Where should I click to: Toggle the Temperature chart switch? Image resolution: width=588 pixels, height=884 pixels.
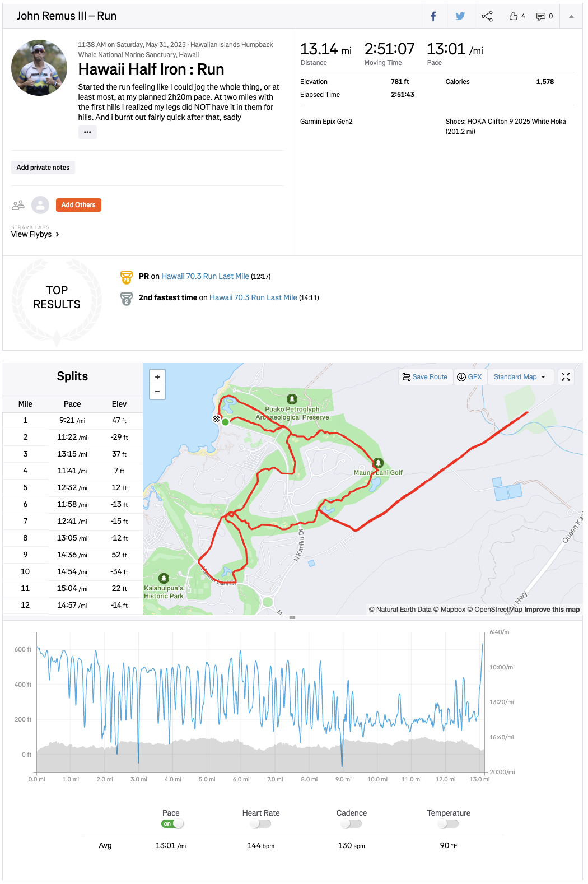click(449, 823)
